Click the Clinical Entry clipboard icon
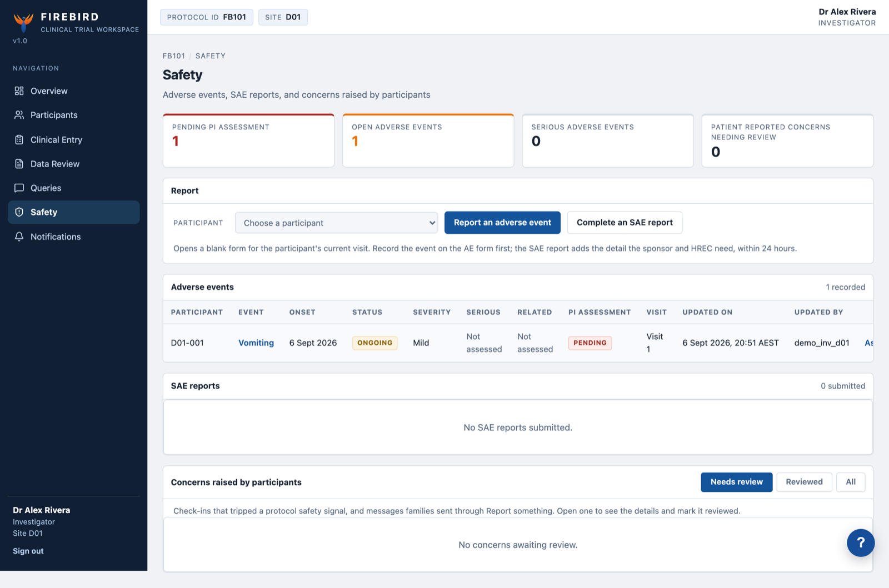 [19, 139]
